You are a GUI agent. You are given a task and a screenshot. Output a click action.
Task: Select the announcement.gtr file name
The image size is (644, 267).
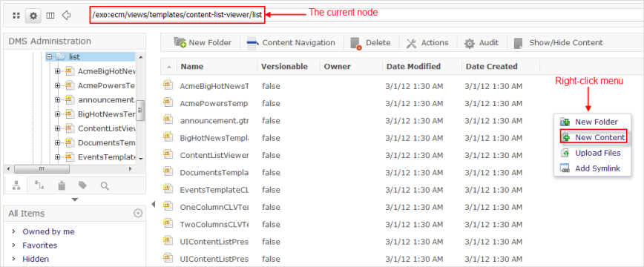point(214,121)
